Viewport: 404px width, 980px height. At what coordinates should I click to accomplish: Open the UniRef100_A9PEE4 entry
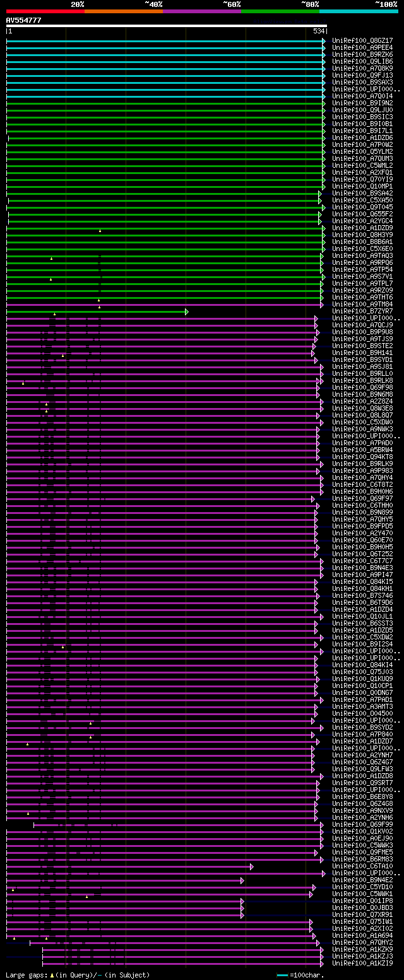click(x=362, y=47)
